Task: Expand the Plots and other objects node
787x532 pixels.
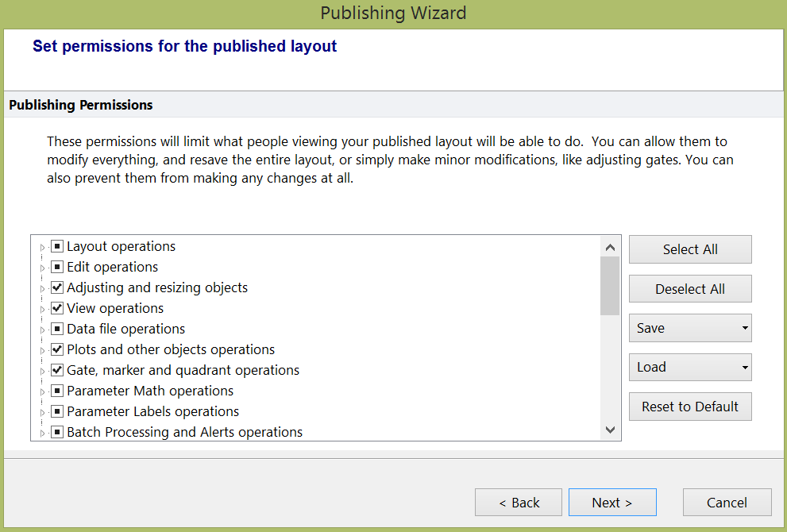Action: [43, 351]
